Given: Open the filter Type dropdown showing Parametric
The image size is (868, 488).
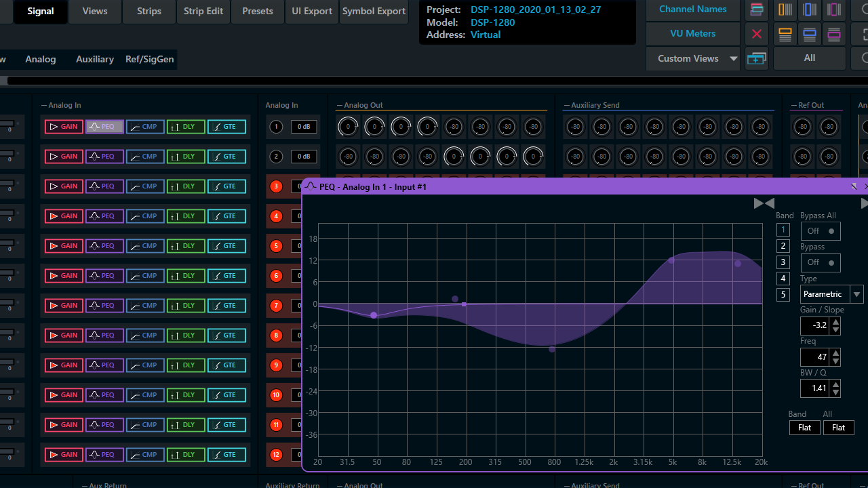Looking at the screenshot, I should [x=831, y=294].
